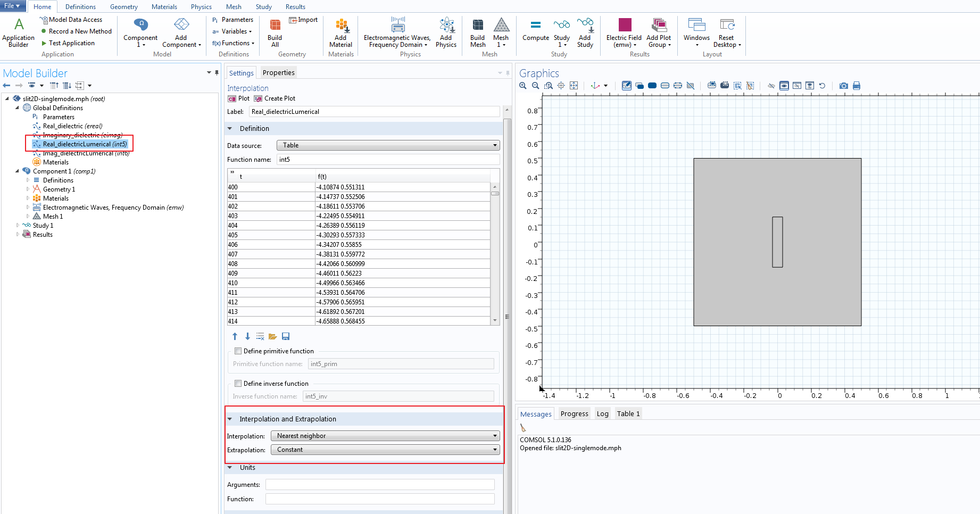Open the Log tab
Screen dimensions: 980x514
click(602, 414)
